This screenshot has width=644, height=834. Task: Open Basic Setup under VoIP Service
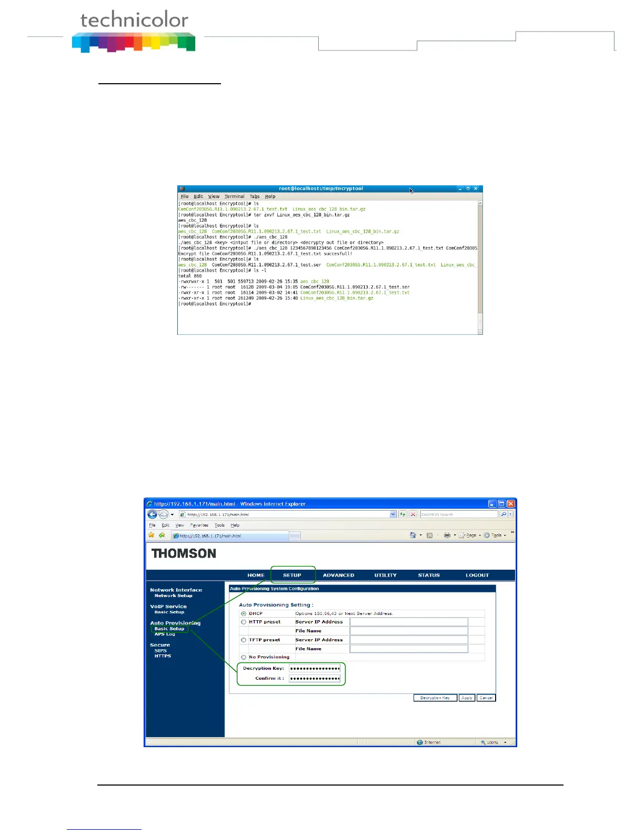pos(169,612)
